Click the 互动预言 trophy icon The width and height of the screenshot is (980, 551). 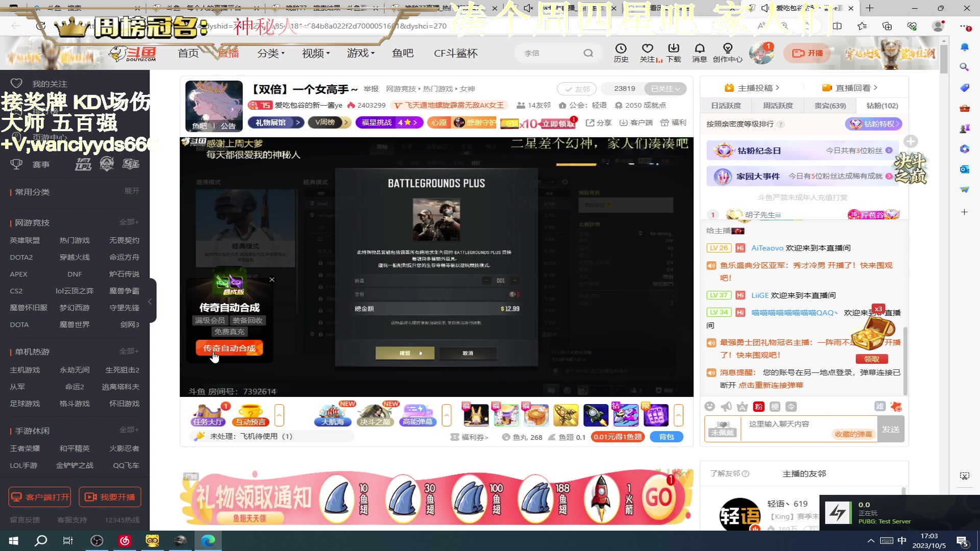coord(251,415)
